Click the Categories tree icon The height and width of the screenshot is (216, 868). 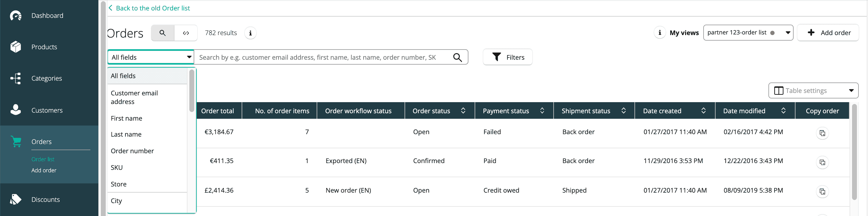click(x=15, y=78)
